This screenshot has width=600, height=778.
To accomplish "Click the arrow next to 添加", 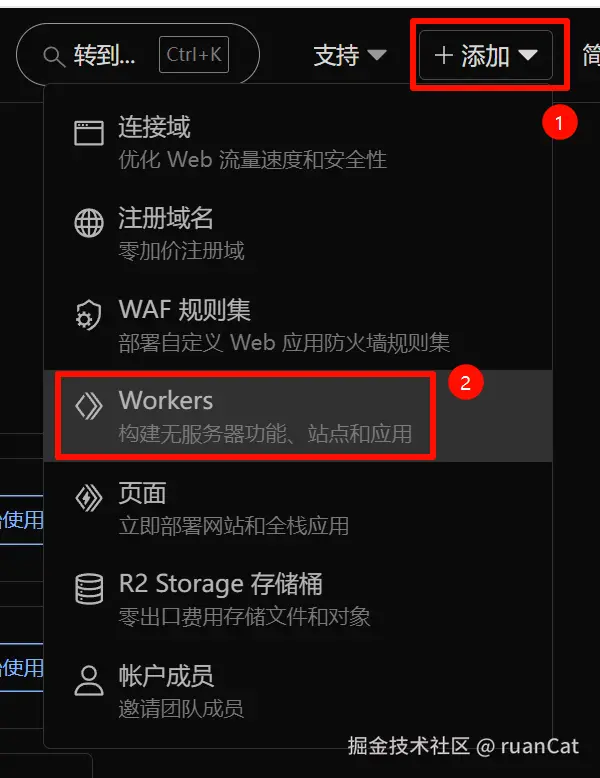I will click(x=527, y=55).
